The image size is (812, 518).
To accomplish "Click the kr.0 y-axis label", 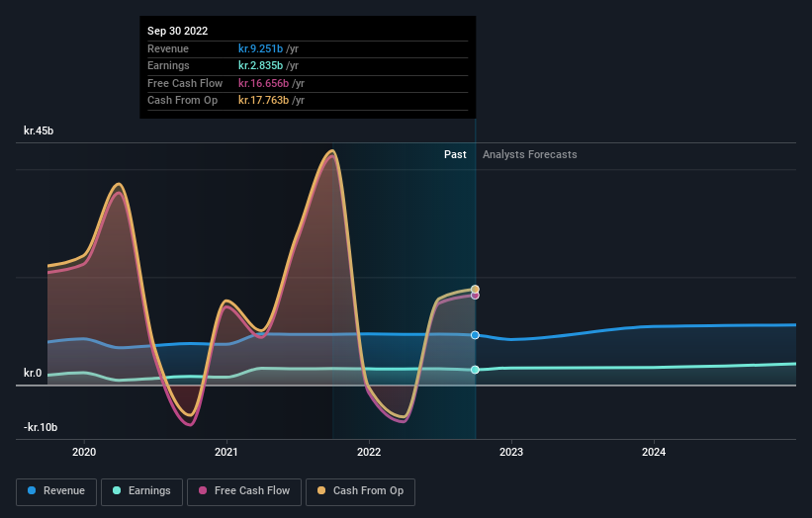I will pos(33,373).
